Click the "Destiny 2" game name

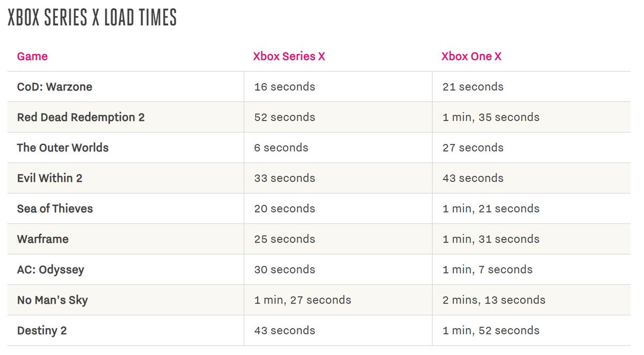coord(42,331)
